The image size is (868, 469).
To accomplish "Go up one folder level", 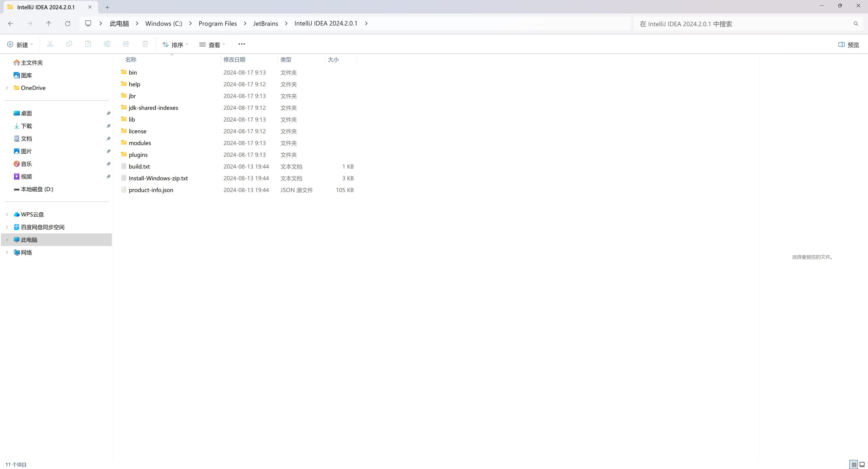I will (49, 23).
